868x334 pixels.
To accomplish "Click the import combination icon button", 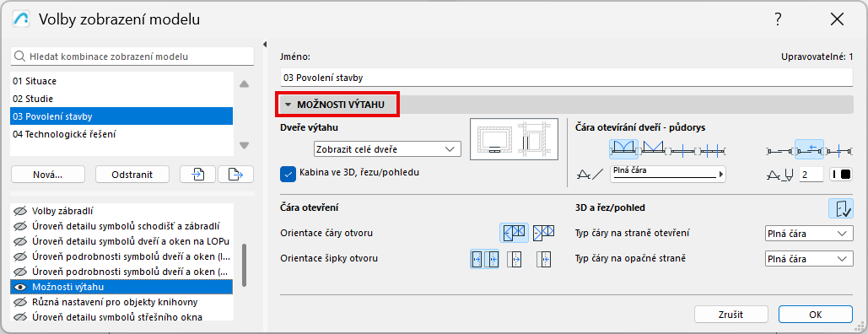I will point(198,174).
